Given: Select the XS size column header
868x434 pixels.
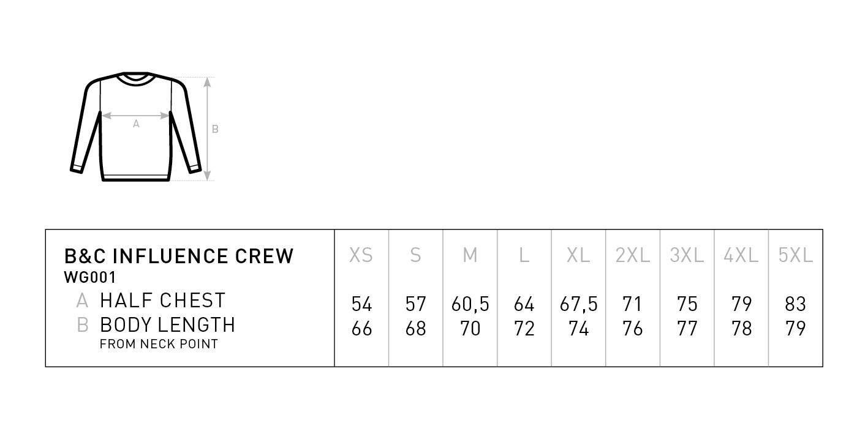Looking at the screenshot, I should tap(361, 255).
